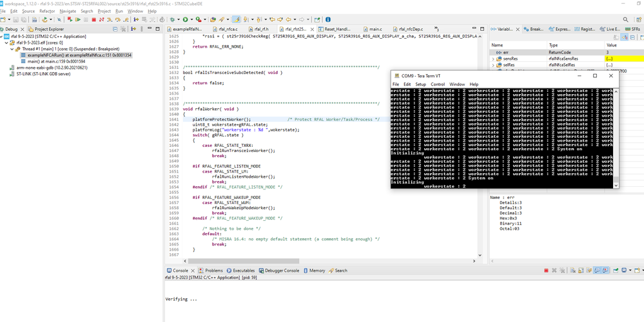Switch to the SFRs view tab
Image resolution: width=644 pixels, height=322 pixels.
(632, 29)
